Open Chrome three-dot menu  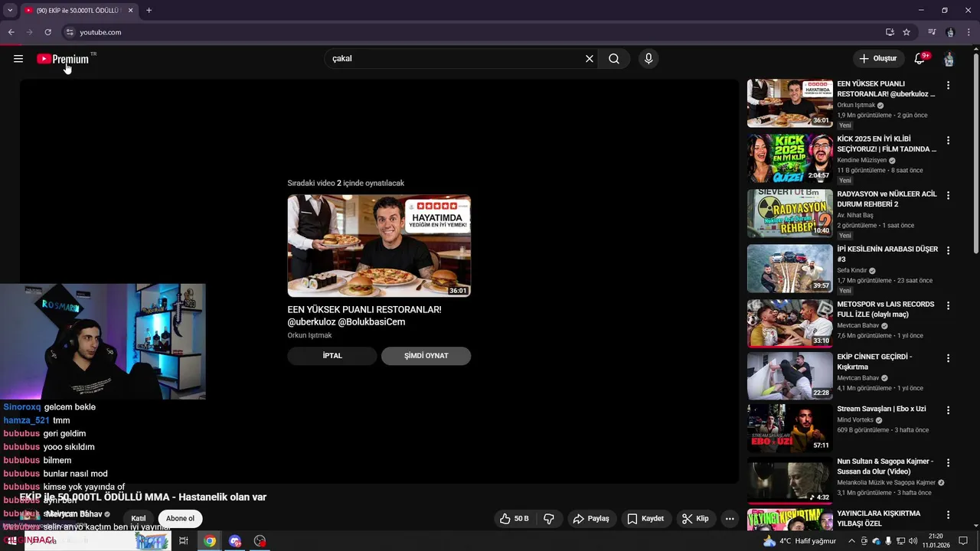tap(969, 32)
